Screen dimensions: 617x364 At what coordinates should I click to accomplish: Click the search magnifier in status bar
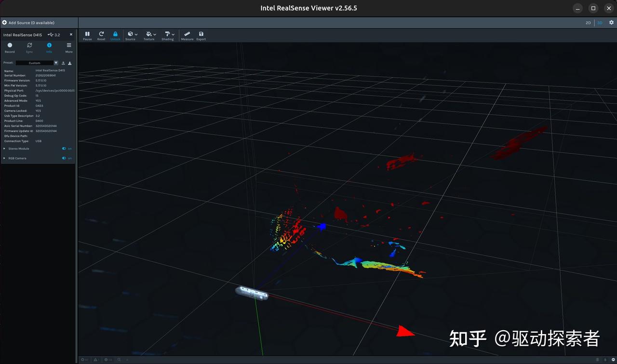[119, 360]
